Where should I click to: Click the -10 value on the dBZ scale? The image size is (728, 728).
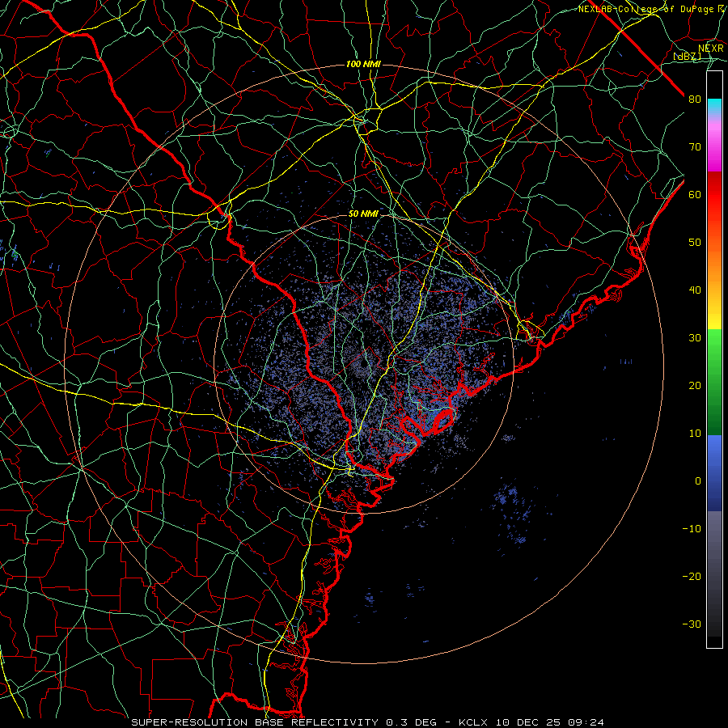click(x=692, y=529)
